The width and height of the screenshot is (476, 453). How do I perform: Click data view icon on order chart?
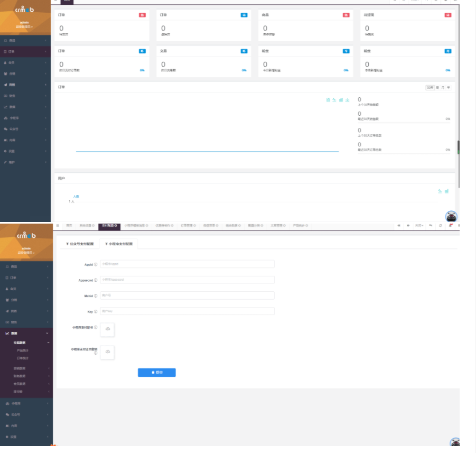(x=328, y=100)
